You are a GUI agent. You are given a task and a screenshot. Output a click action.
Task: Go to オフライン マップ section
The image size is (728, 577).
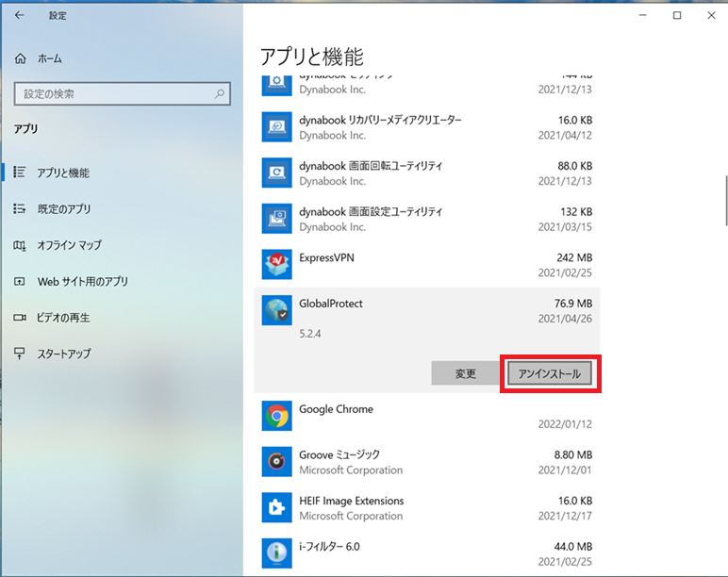tap(69, 245)
